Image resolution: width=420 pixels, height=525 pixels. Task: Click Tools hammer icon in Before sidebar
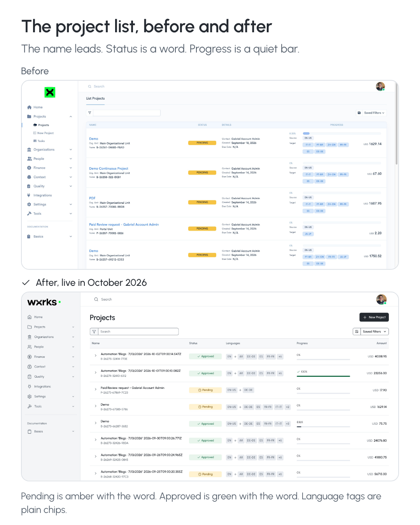pyautogui.click(x=29, y=213)
